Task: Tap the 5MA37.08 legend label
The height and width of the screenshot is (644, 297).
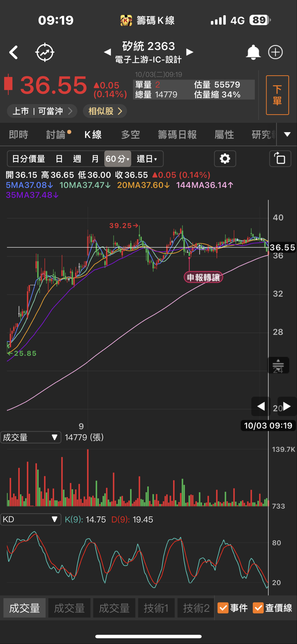Action: [x=29, y=185]
